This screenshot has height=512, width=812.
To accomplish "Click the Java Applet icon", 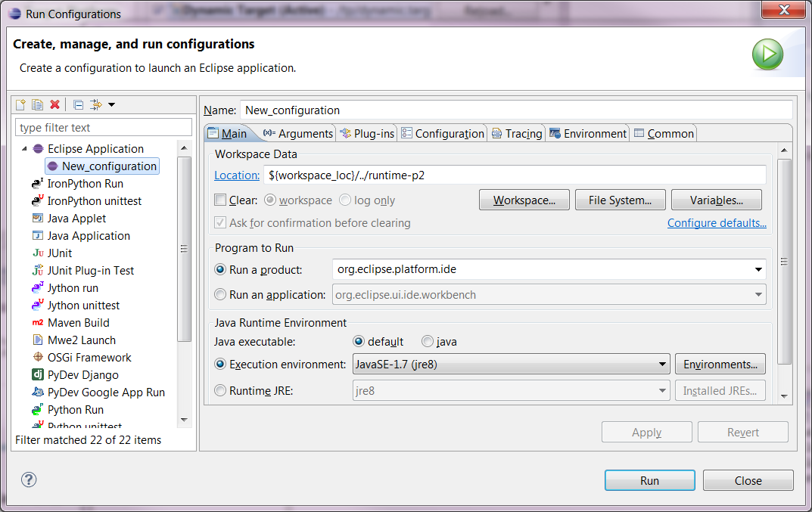I will pyautogui.click(x=38, y=218).
